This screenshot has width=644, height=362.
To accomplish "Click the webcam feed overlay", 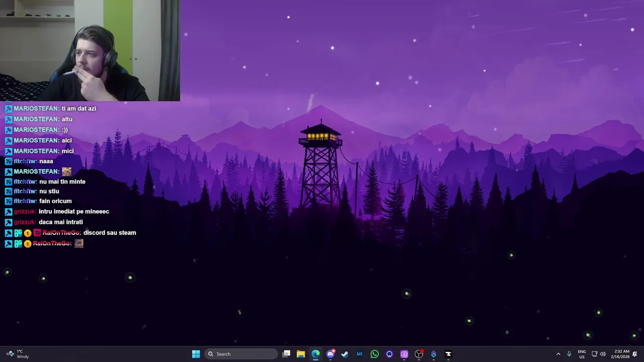I will (x=90, y=50).
